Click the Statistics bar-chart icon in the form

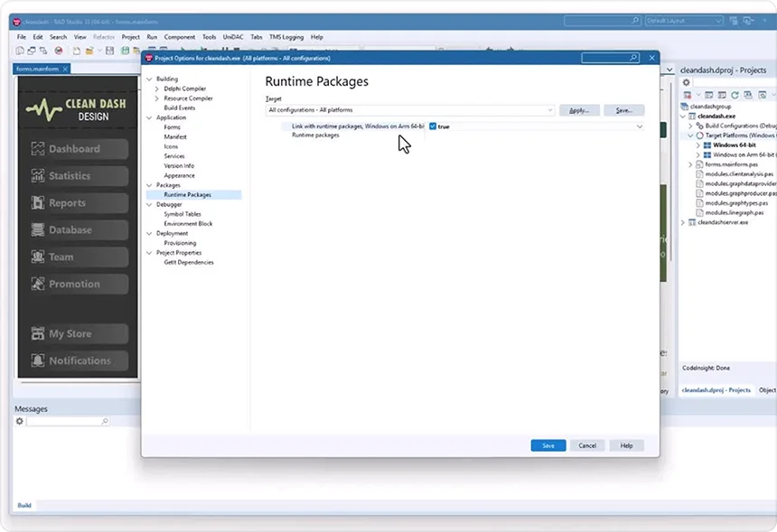pos(38,175)
